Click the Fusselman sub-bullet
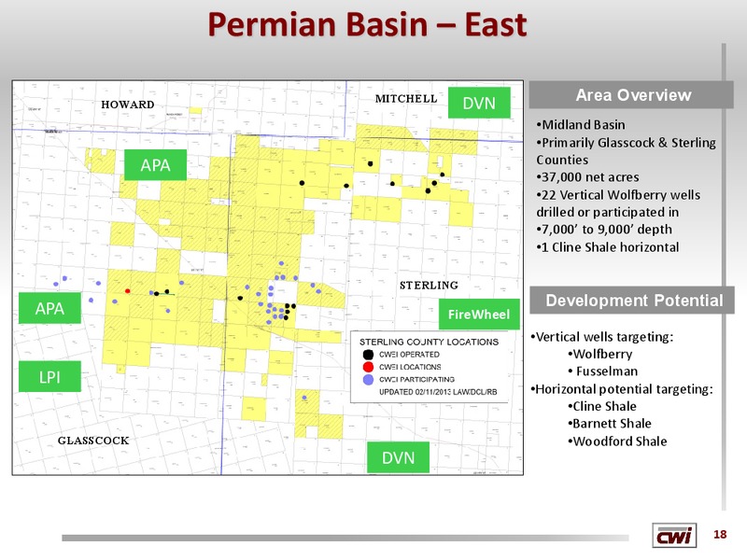This screenshot has height=560, width=747. click(x=602, y=371)
